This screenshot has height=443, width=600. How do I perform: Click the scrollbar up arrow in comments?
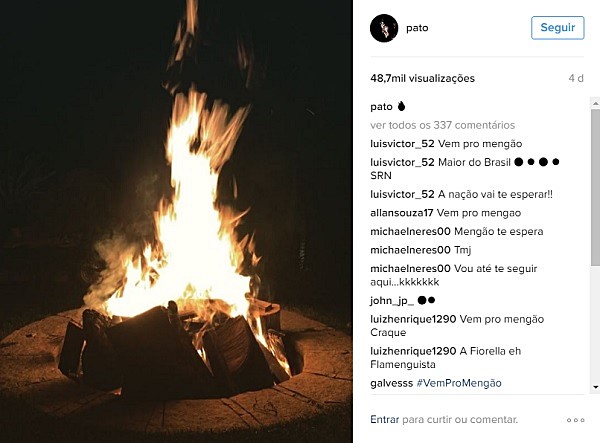[595, 103]
